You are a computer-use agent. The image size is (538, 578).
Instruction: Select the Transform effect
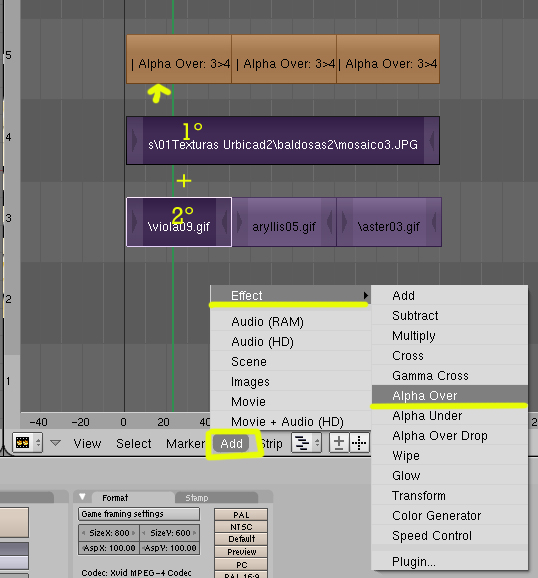pos(450,495)
